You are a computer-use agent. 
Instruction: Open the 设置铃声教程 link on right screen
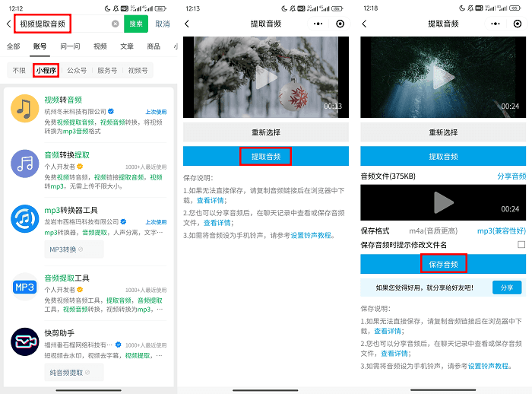[488, 366]
